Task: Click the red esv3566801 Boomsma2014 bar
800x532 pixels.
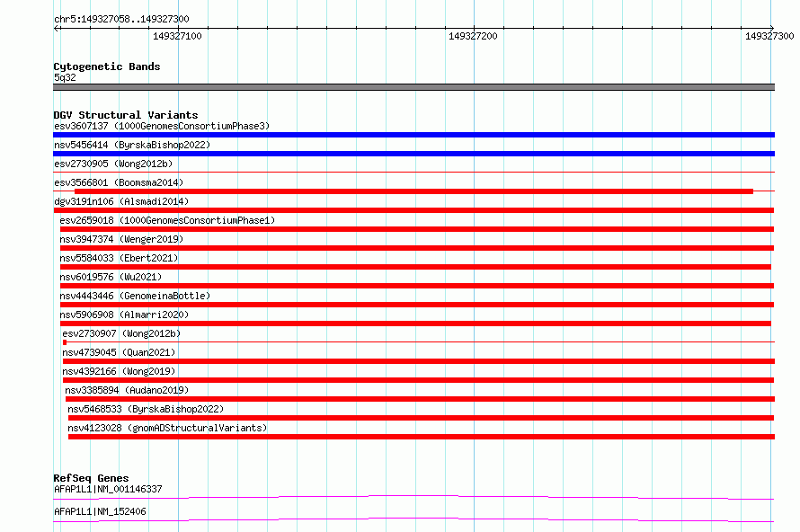Action: (413, 191)
